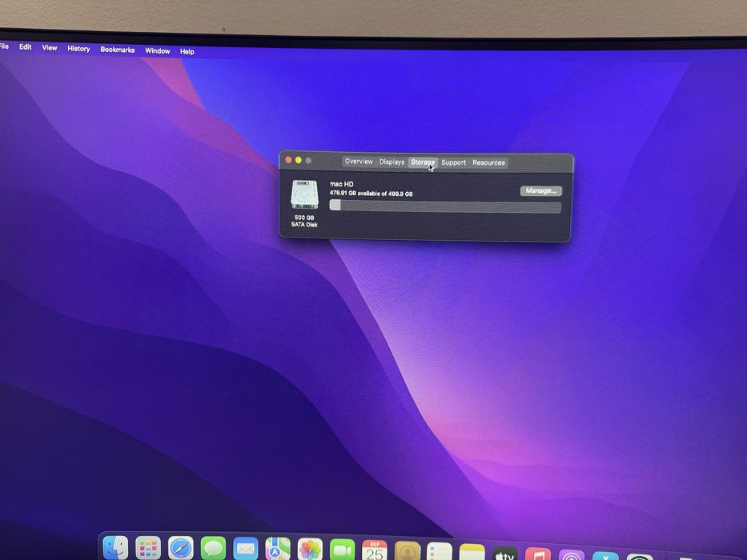Open the Window menu

tap(157, 50)
